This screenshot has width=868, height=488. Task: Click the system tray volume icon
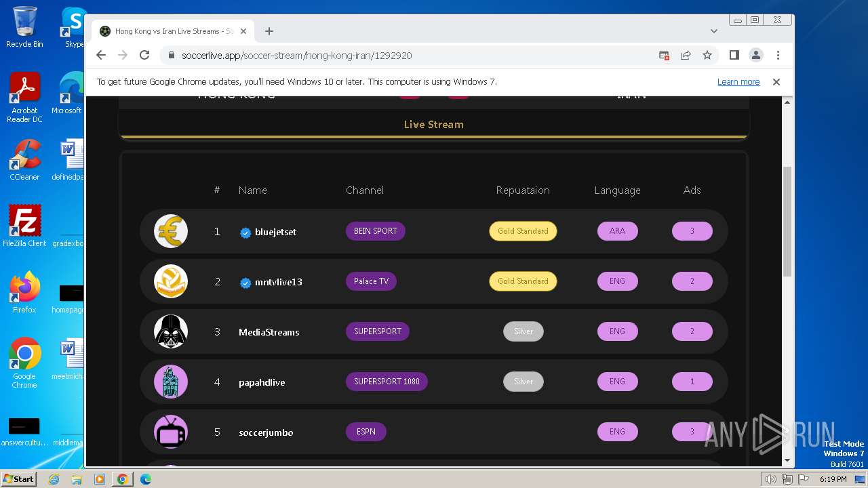click(x=771, y=479)
